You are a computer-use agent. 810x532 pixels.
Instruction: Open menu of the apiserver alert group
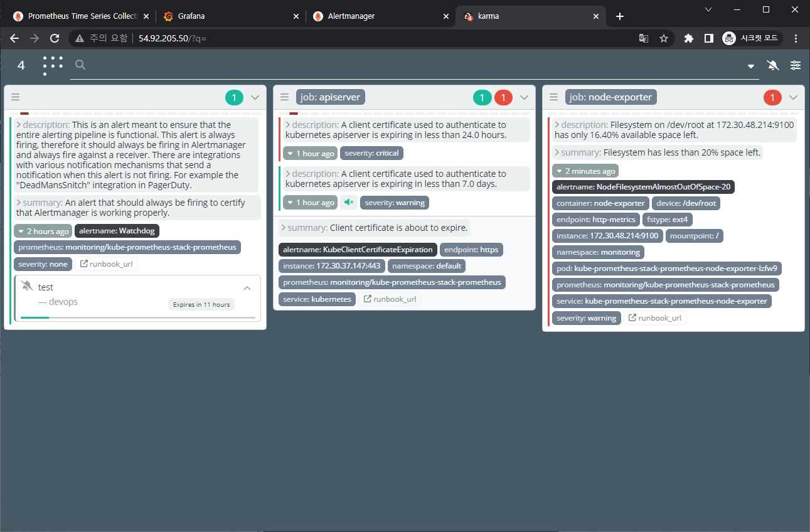[x=284, y=97]
